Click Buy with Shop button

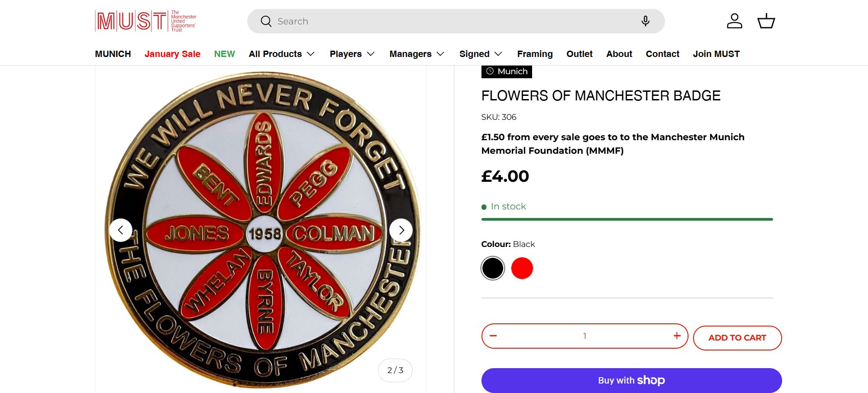[631, 380]
